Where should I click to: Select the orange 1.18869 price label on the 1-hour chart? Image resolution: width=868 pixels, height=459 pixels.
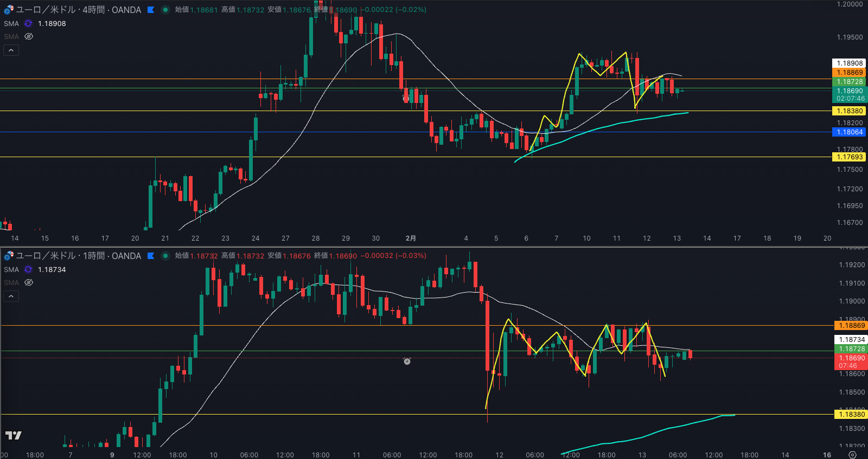point(851,326)
